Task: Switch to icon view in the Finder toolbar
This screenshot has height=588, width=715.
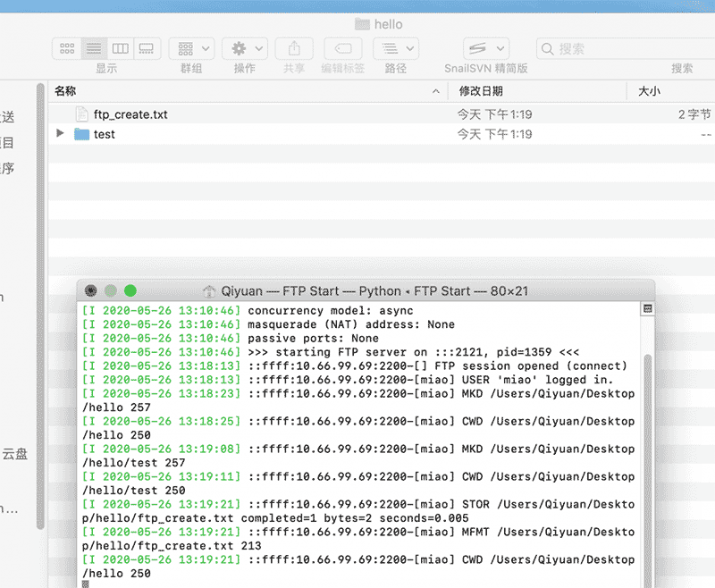Action: coord(66,48)
